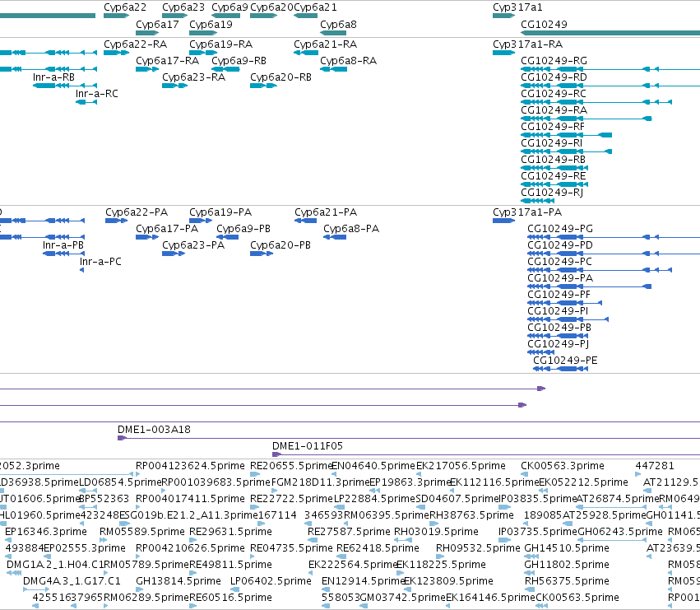This screenshot has height=610, width=700.
Task: Click transcript Cyp6a9-RB
Action: tap(225, 69)
